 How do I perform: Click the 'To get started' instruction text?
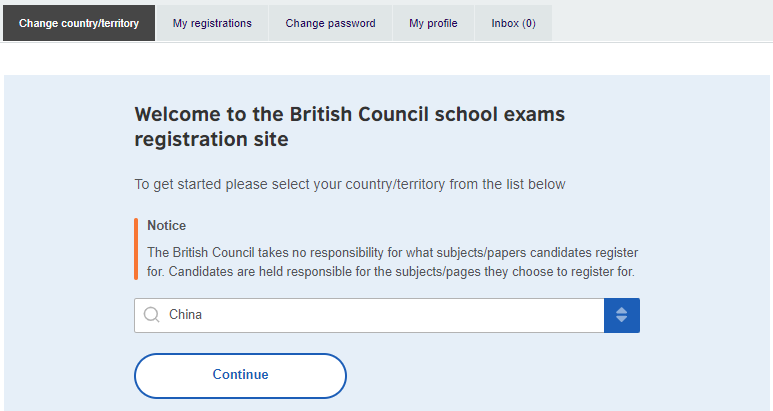coord(350,184)
